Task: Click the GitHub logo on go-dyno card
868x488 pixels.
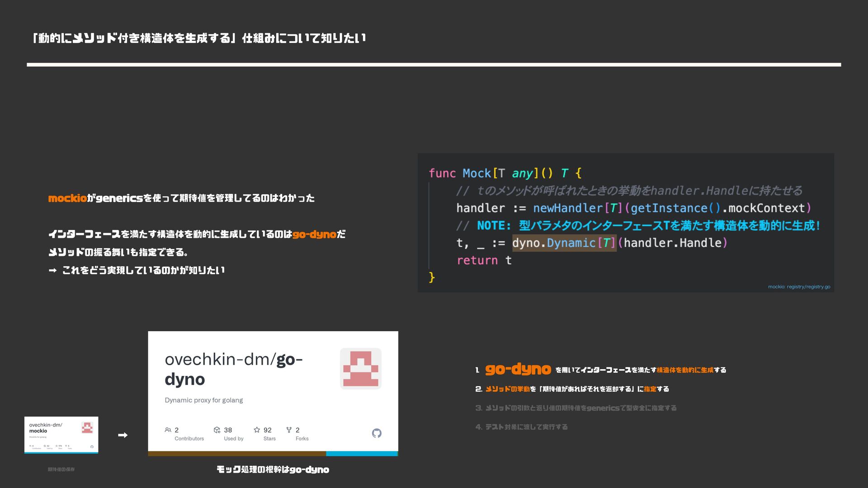Action: 377,433
